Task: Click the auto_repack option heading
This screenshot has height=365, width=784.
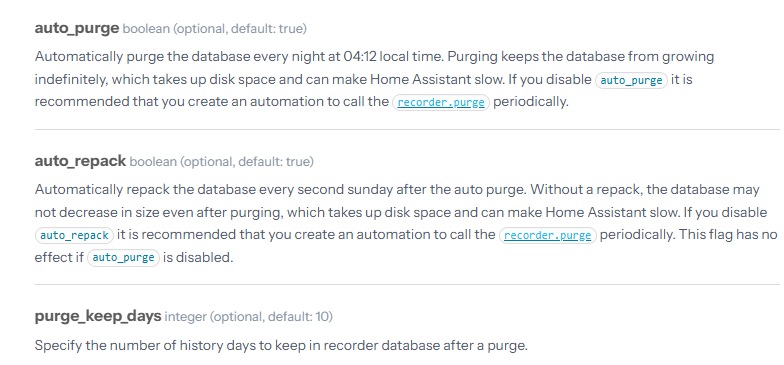Action: pos(80,161)
